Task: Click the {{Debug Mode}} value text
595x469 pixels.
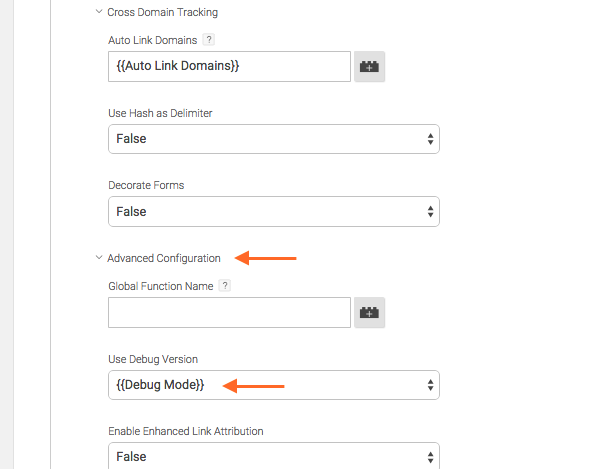Action: pos(160,385)
